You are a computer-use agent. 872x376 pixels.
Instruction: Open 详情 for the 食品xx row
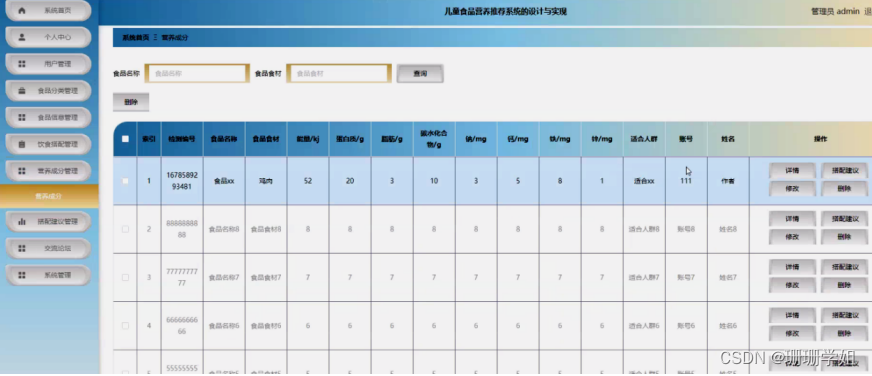[x=792, y=171]
